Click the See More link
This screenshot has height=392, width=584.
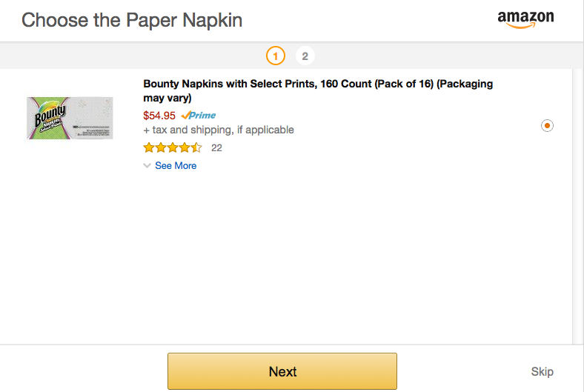(176, 166)
